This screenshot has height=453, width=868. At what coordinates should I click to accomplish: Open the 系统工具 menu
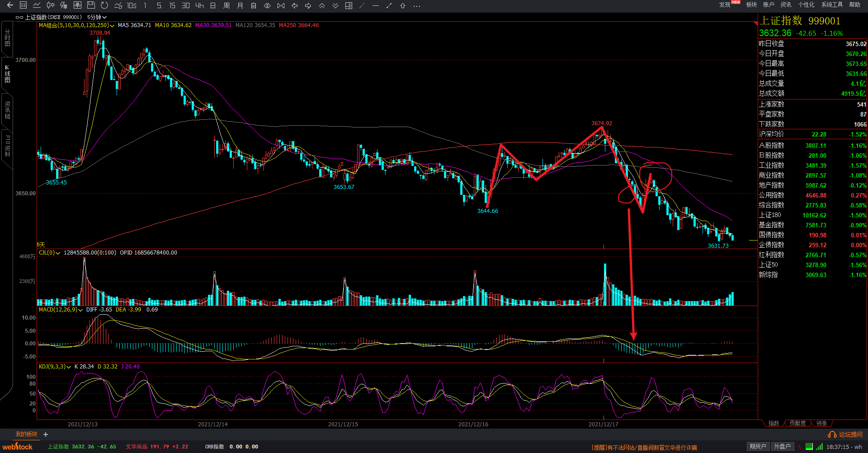832,5
